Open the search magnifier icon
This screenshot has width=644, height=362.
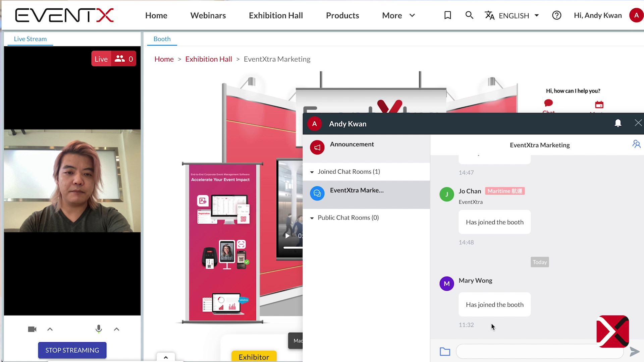469,15
